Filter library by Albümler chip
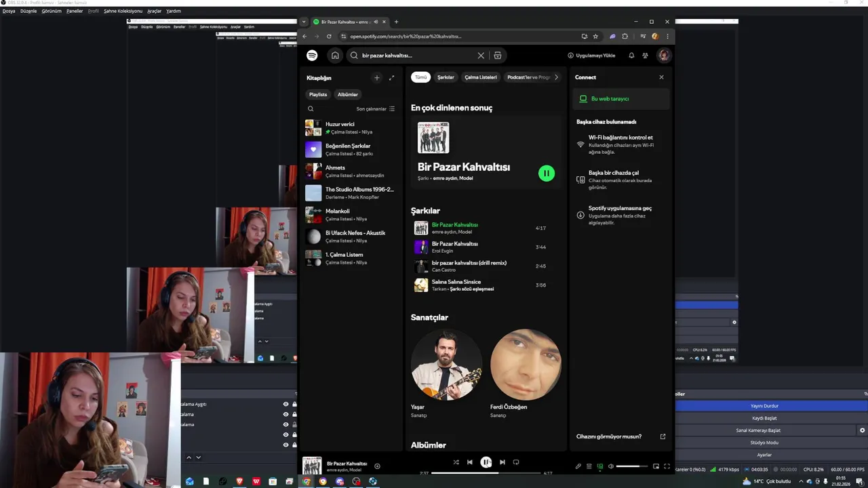 coord(348,95)
